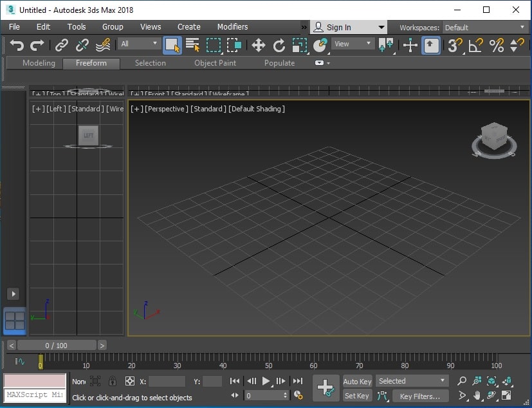Click Field-of-View navigation icon
This screenshot has height=408, width=532.
(x=463, y=395)
